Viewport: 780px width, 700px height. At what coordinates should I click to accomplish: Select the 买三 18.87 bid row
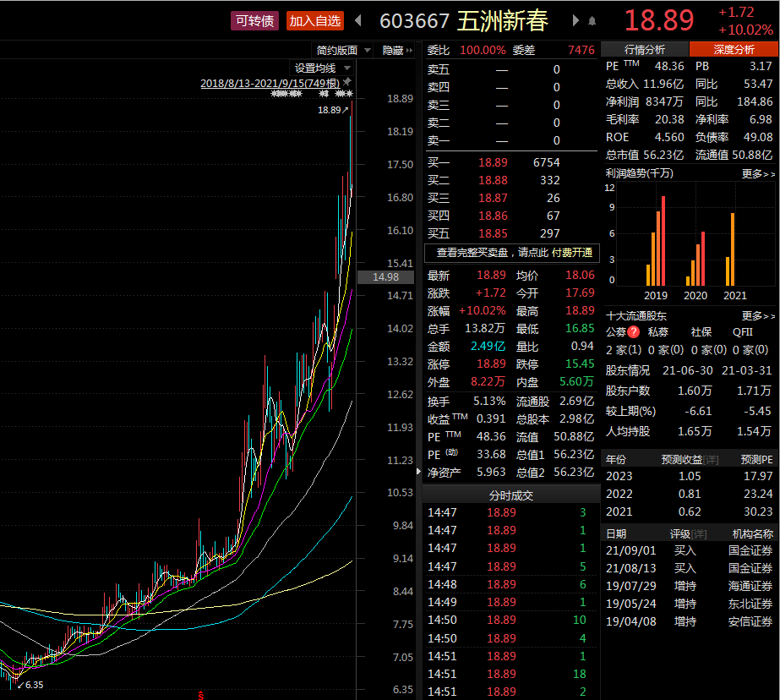(511, 198)
